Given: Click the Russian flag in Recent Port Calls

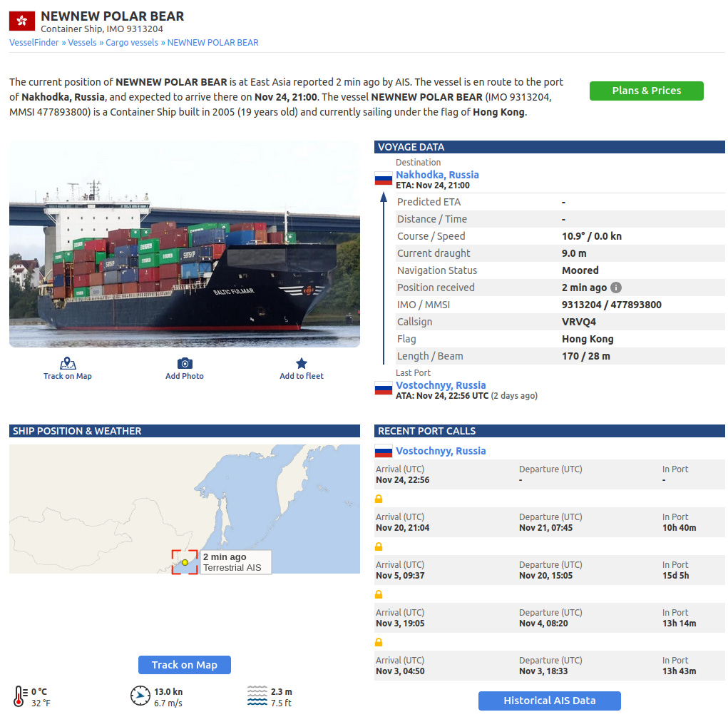Looking at the screenshot, I should (384, 451).
